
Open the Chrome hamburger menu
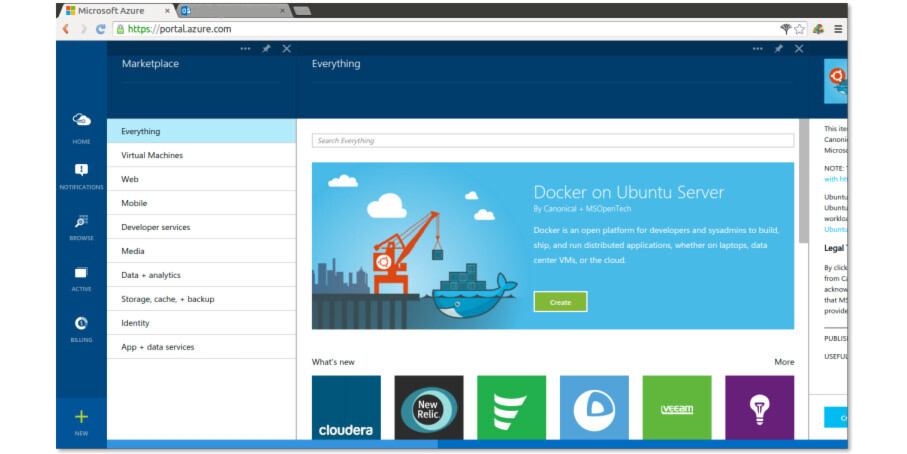tap(838, 29)
